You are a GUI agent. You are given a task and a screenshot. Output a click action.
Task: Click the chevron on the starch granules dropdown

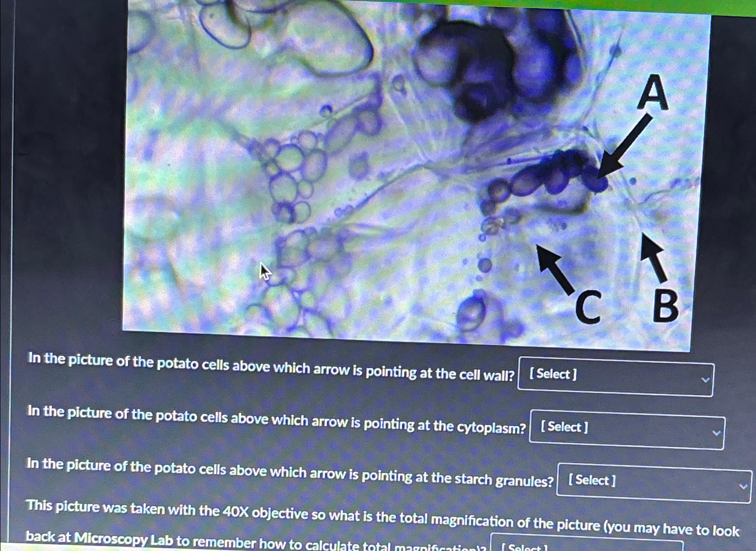pos(743,485)
